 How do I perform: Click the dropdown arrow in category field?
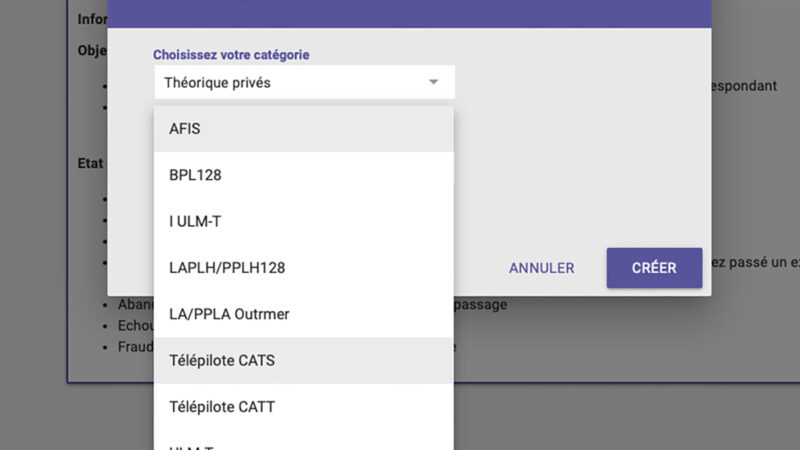(x=433, y=82)
